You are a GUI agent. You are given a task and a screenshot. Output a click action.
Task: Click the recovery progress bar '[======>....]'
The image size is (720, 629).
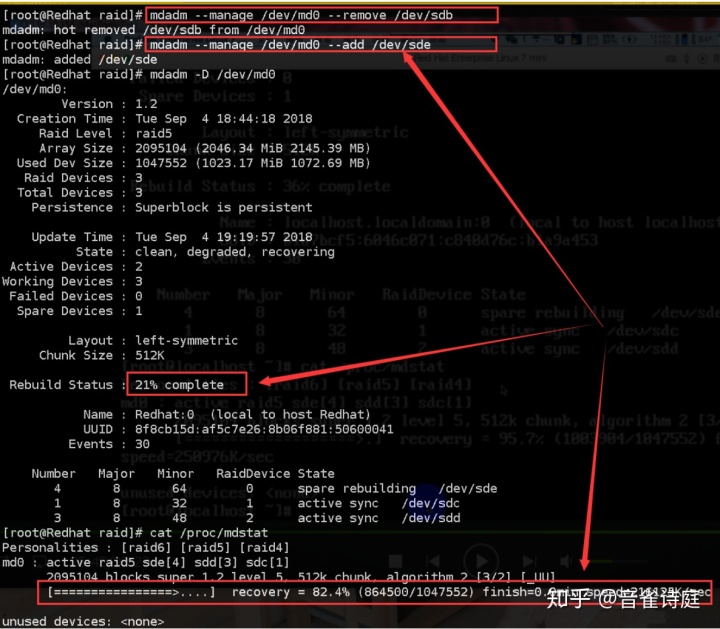[131, 592]
